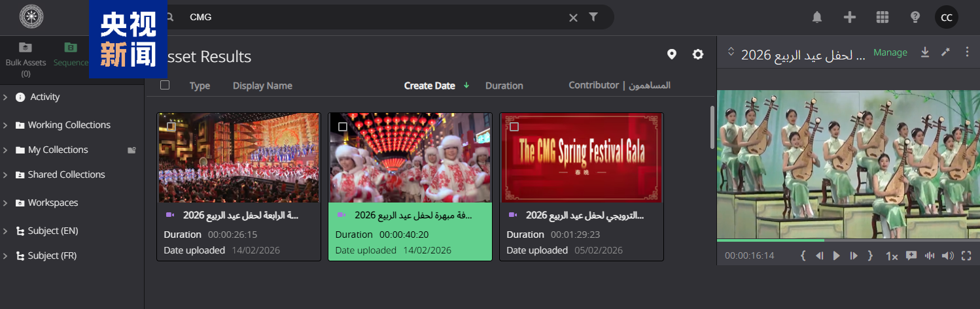Clear the CMG search text
The height and width of the screenshot is (309, 980).
(573, 18)
